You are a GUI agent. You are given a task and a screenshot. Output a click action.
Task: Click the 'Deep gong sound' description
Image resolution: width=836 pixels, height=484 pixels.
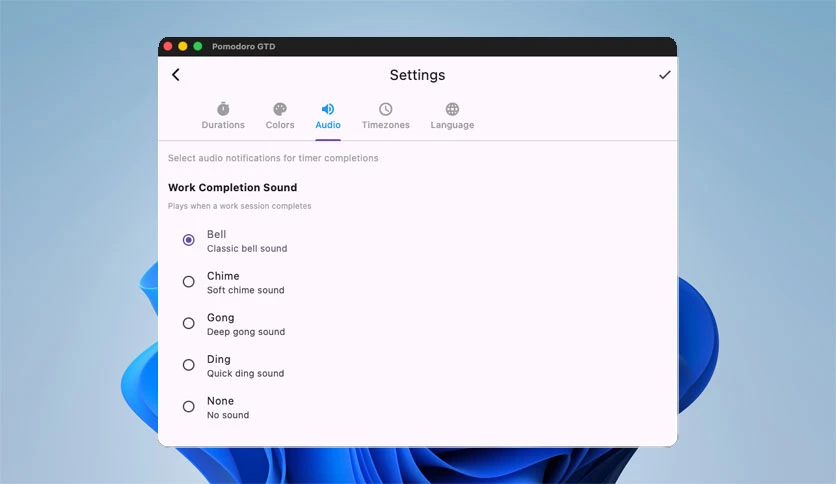pos(246,332)
